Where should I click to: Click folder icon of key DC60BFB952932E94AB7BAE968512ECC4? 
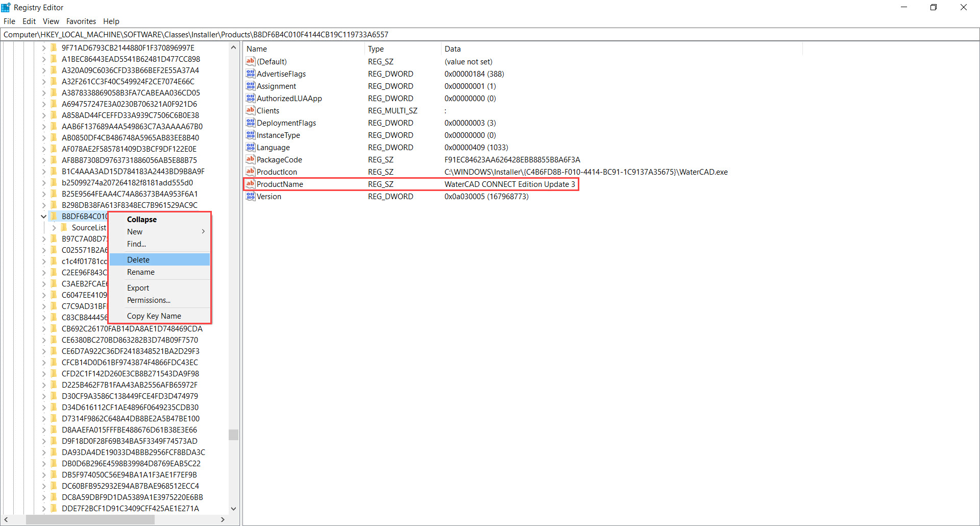pyautogui.click(x=54, y=486)
